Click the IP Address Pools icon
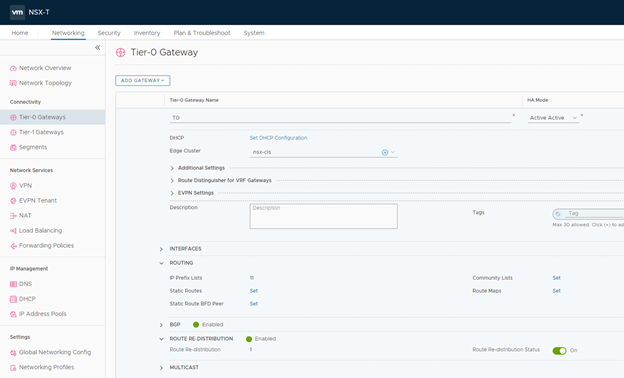Viewport: 624px width, 378px height. (x=13, y=314)
